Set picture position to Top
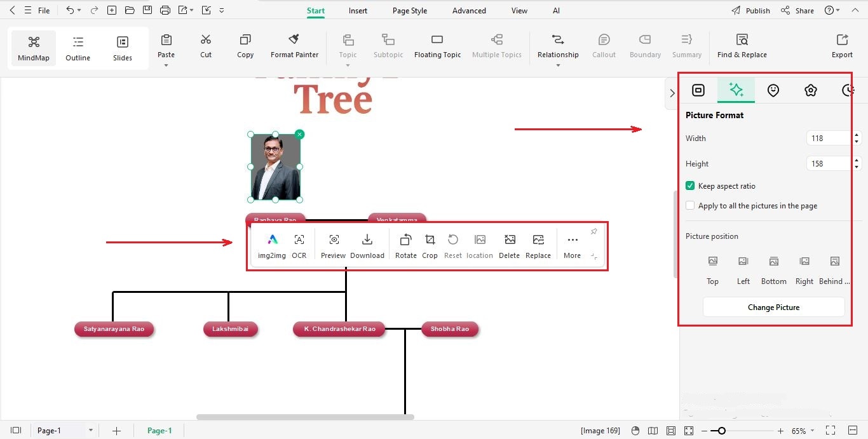Image resolution: width=868 pixels, height=439 pixels. pyautogui.click(x=713, y=270)
